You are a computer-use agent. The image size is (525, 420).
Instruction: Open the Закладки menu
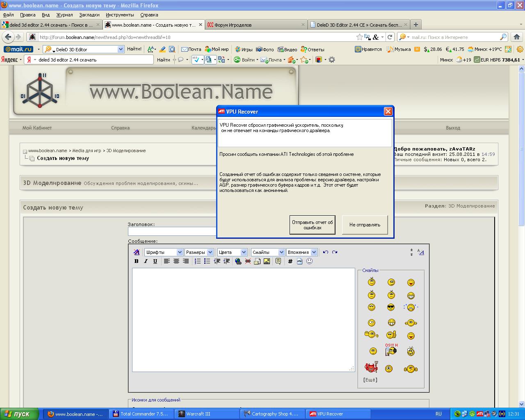[x=89, y=15]
